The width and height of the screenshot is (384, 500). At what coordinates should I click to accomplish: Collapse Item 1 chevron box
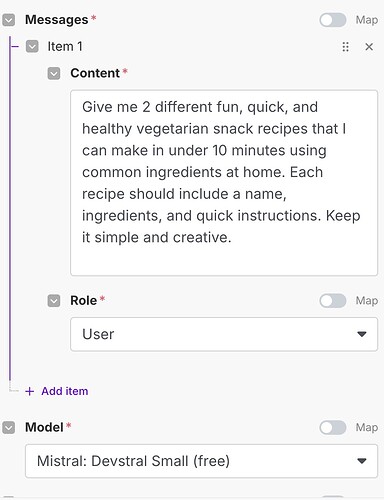tap(32, 47)
